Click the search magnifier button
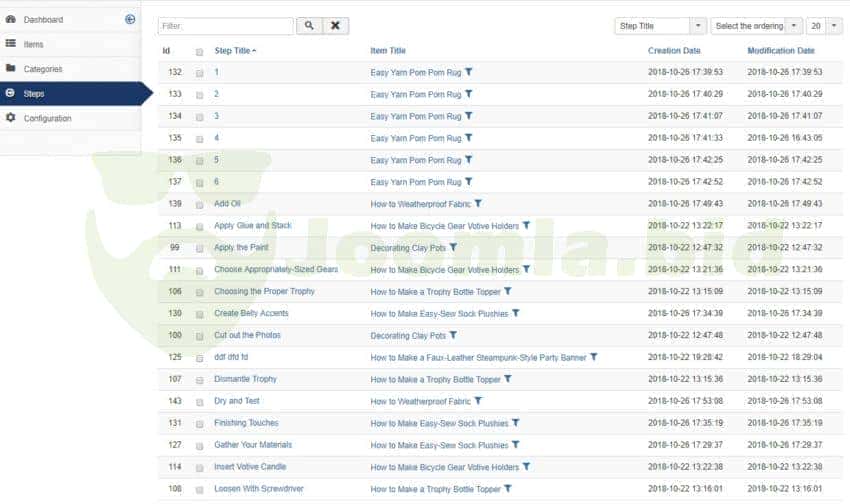Viewport: 850px width, 504px height. (x=309, y=26)
